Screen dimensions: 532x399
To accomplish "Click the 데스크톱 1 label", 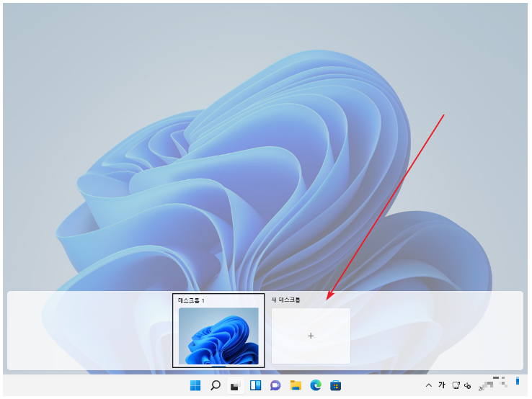I will pos(191,301).
